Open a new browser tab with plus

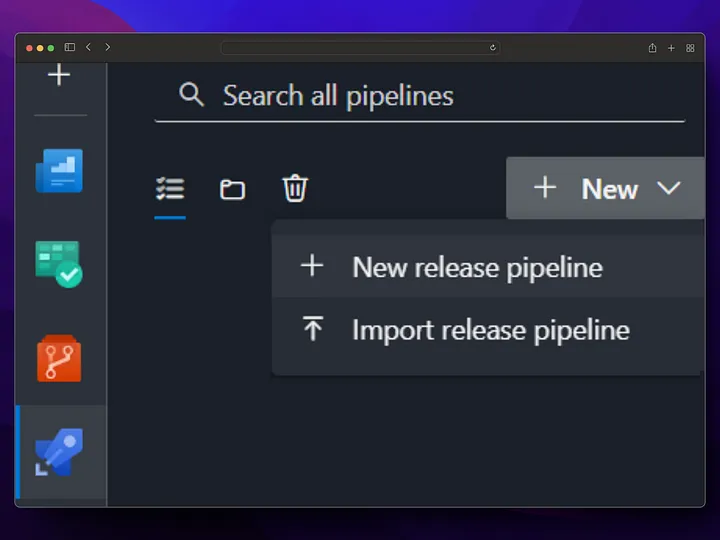click(x=671, y=48)
